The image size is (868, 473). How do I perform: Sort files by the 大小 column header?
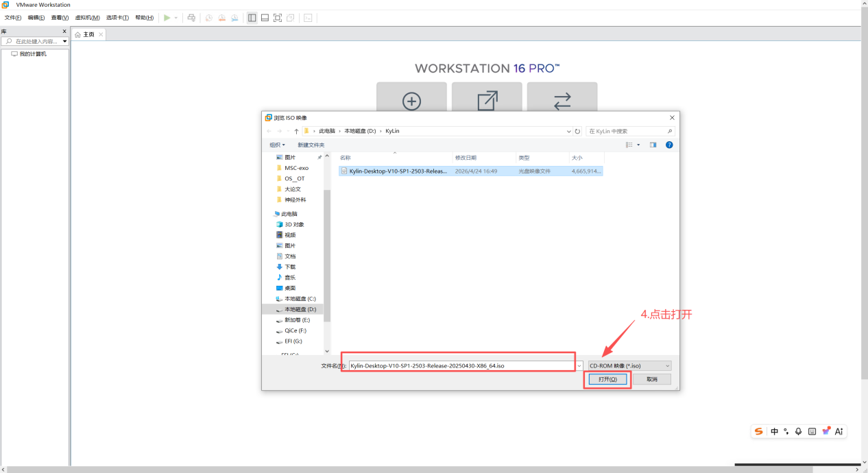click(586, 158)
